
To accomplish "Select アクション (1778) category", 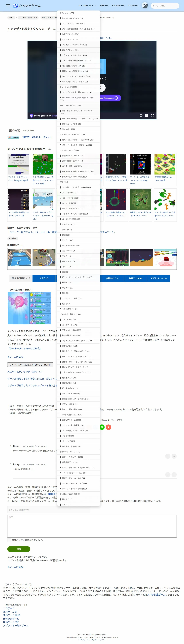I will pos(79,13).
